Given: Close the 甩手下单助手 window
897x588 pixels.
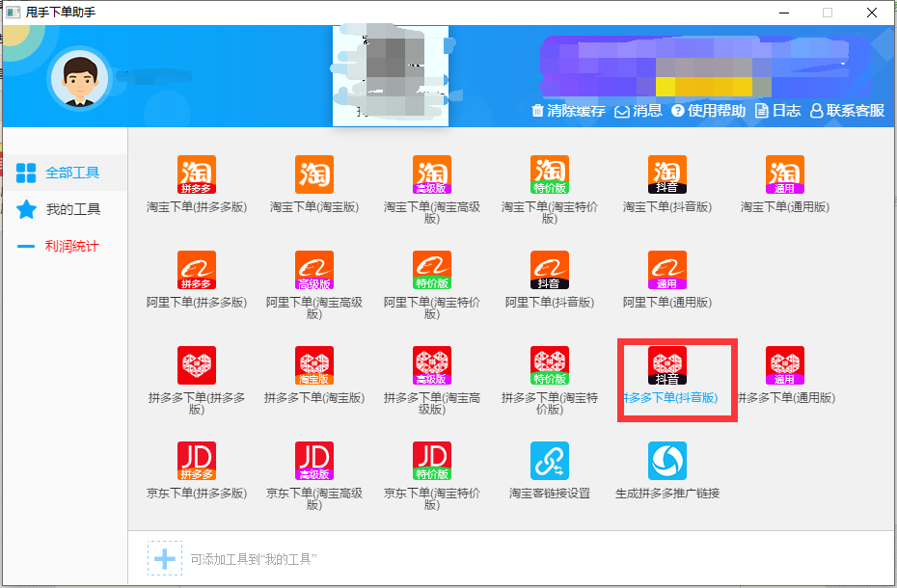Looking at the screenshot, I should pos(872,13).
